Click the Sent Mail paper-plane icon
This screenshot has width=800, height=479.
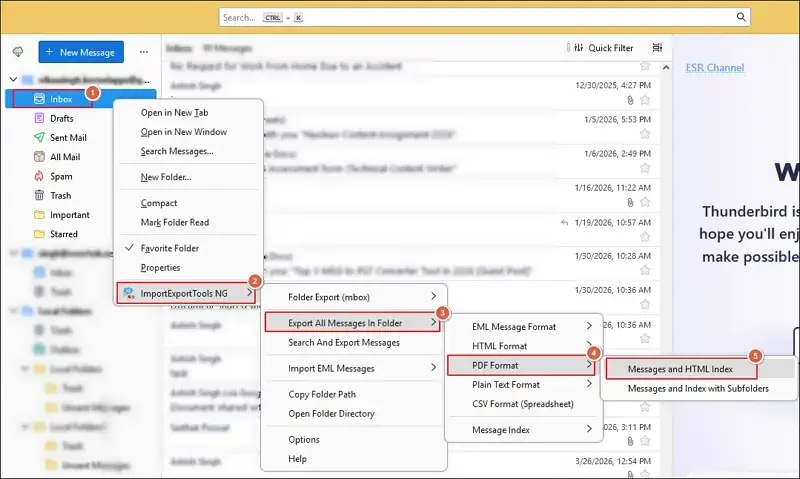pyautogui.click(x=39, y=137)
